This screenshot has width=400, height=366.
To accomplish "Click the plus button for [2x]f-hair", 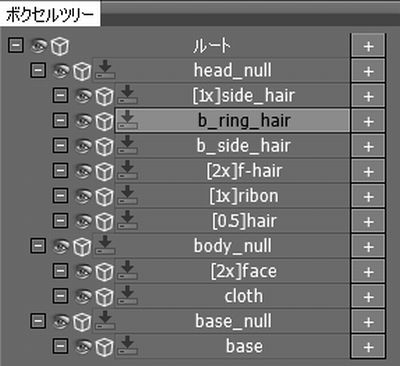I will pyautogui.click(x=368, y=171).
